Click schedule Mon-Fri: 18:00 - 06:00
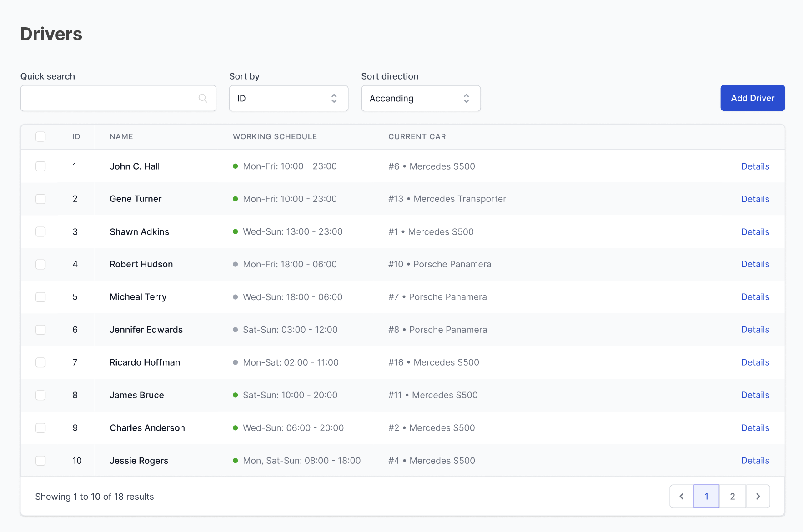 290,264
